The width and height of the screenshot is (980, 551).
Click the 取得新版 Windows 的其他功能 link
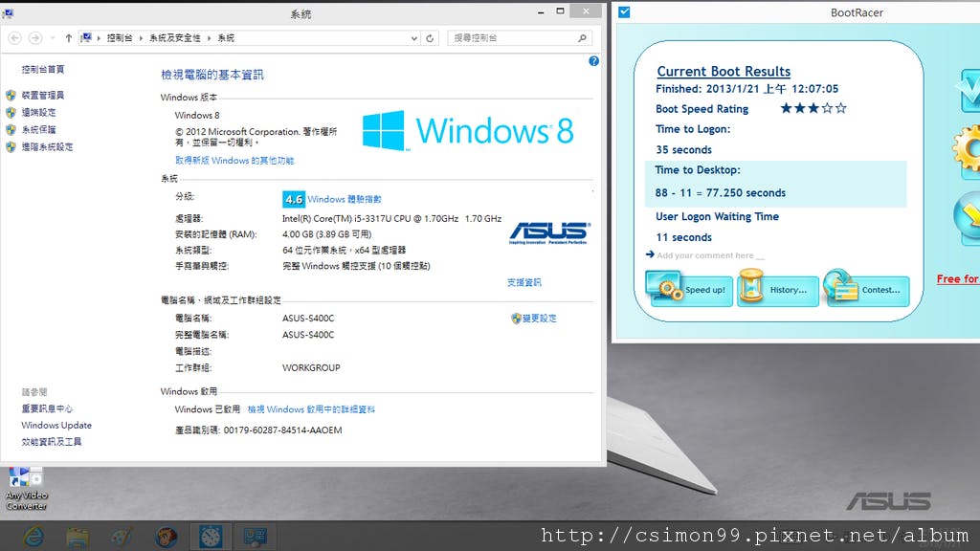[x=234, y=161]
